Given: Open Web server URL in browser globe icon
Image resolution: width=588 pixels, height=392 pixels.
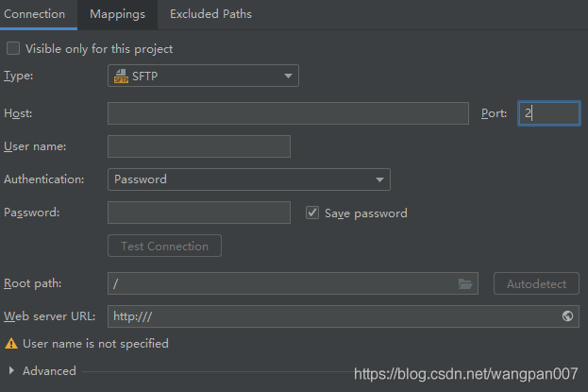Looking at the screenshot, I should [x=567, y=316].
